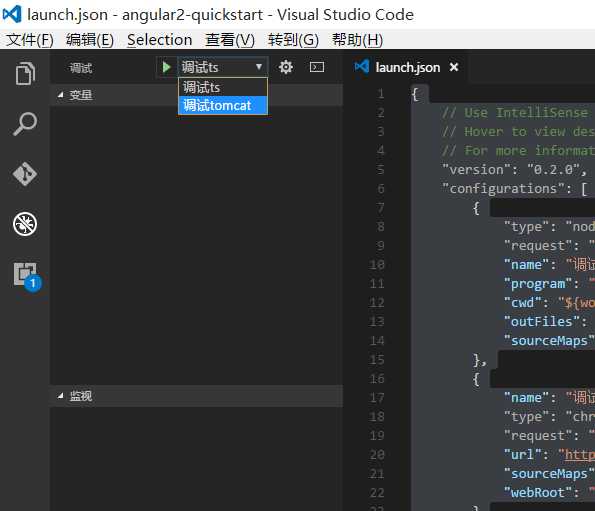Click "webRoot" key on line 22
This screenshot has height=511, width=595.
click(538, 492)
